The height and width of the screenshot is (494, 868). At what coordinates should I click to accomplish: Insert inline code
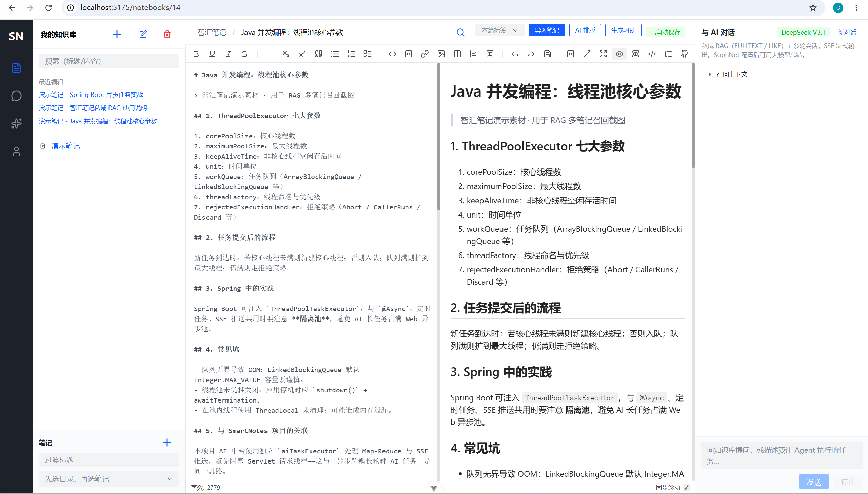[392, 54]
